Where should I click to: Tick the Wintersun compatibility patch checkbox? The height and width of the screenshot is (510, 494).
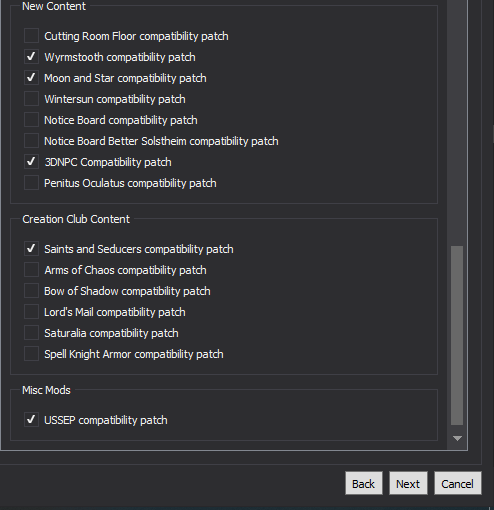click(x=31, y=99)
